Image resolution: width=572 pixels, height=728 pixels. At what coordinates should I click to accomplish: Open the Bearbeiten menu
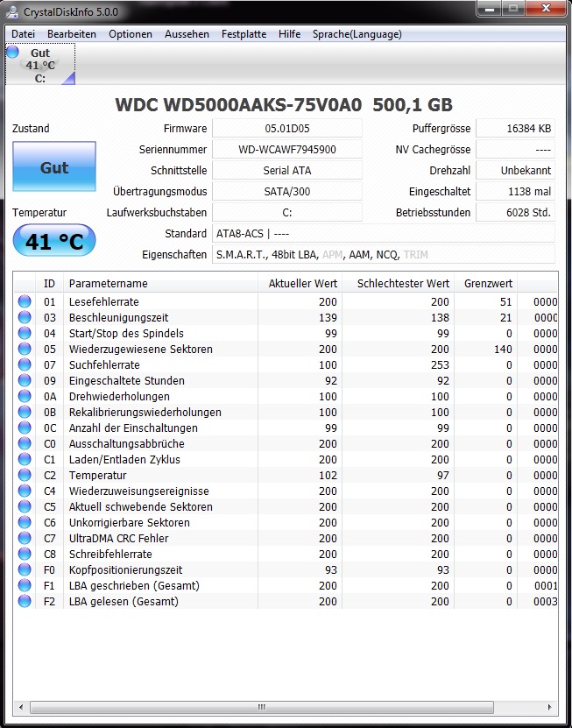(x=72, y=34)
